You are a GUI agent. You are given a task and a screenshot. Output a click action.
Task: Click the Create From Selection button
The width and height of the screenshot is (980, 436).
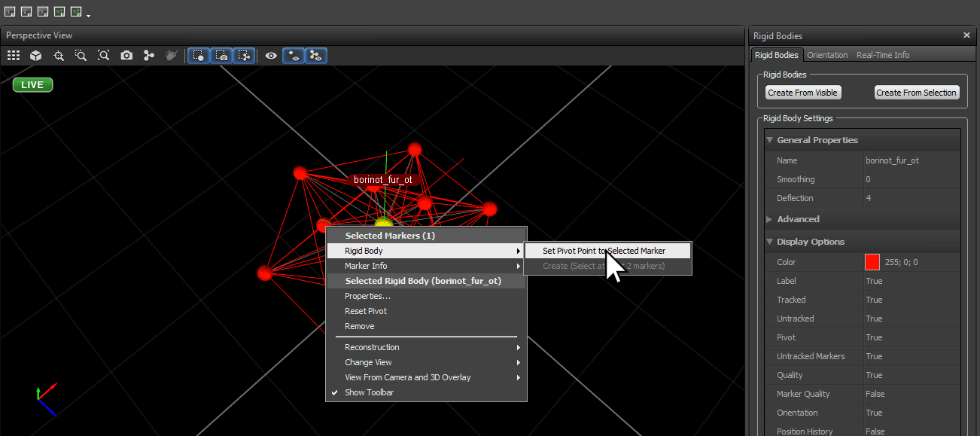917,93
